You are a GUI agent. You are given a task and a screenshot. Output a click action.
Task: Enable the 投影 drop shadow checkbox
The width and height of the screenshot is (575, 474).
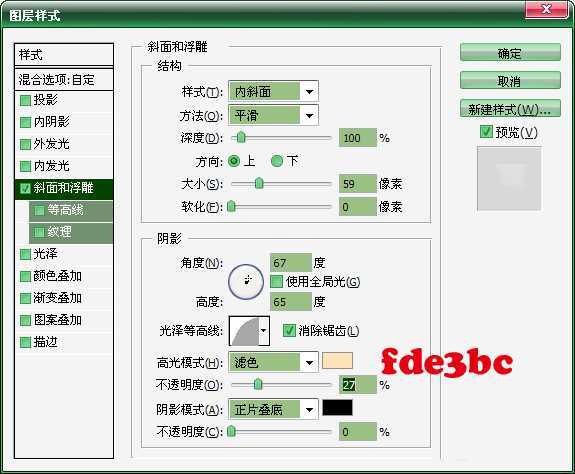point(25,100)
